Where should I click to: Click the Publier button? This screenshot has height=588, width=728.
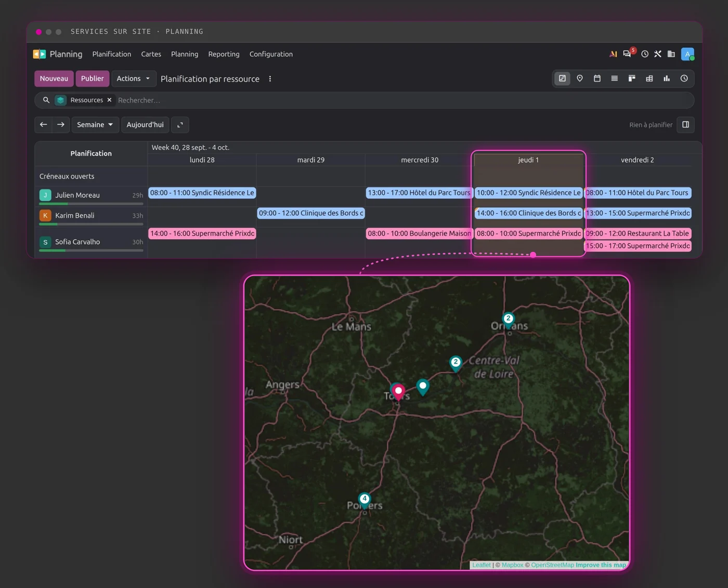click(x=93, y=79)
